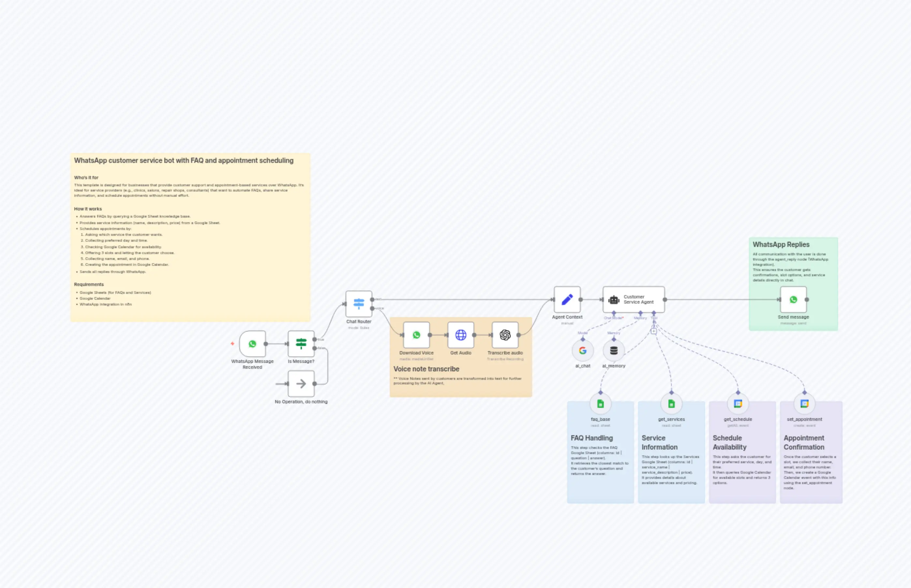911x588 pixels.
Task: Click the No Operation, do nothing node
Action: tap(301, 383)
